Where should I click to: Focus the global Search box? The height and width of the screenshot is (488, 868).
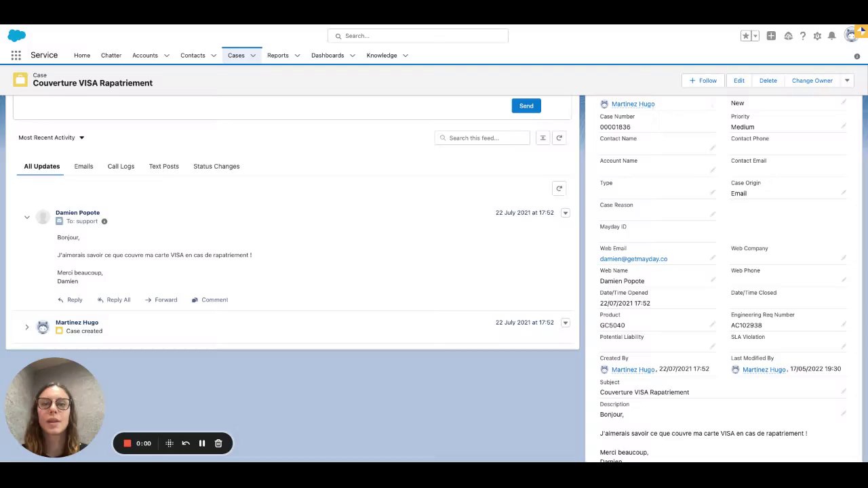click(x=418, y=36)
